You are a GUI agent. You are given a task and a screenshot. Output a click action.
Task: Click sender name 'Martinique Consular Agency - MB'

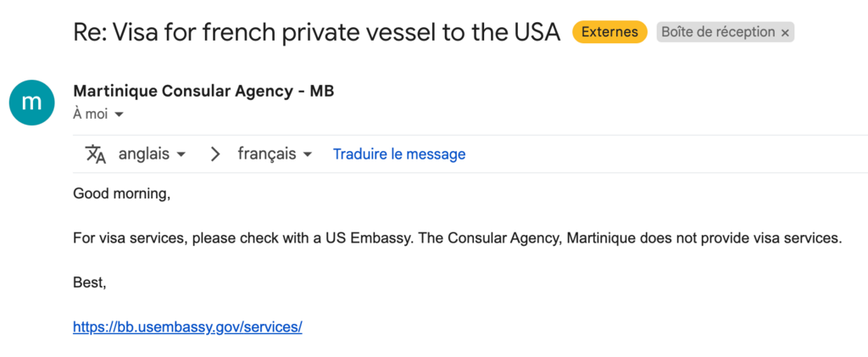(x=203, y=91)
